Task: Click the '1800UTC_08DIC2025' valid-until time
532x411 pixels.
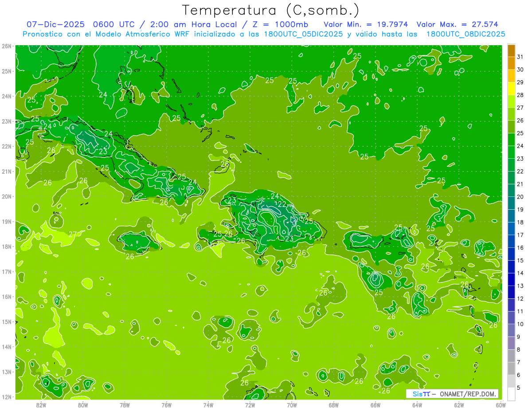Action: pyautogui.click(x=466, y=34)
